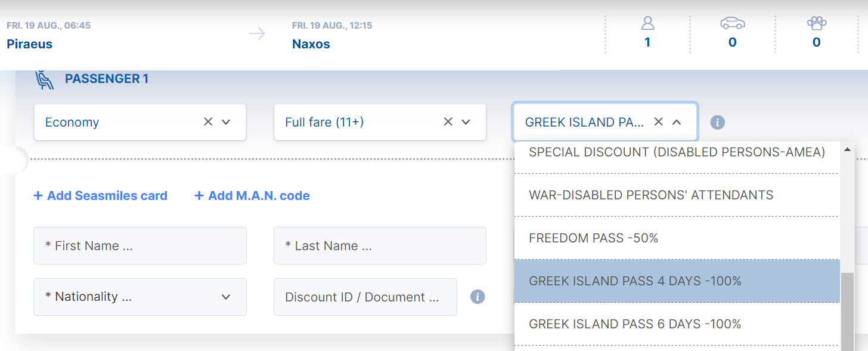
Task: Focus the First Name input field
Action: coord(140,245)
